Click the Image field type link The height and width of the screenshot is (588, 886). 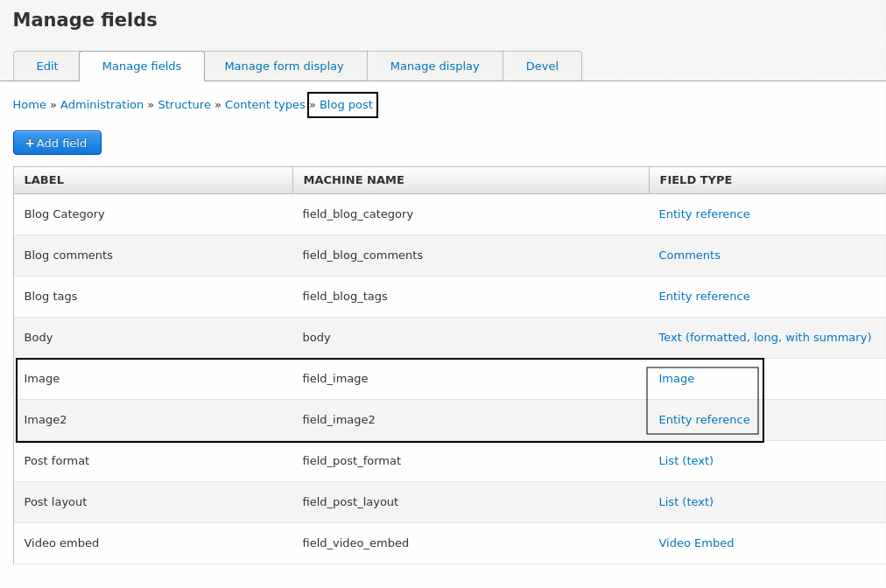tap(676, 378)
